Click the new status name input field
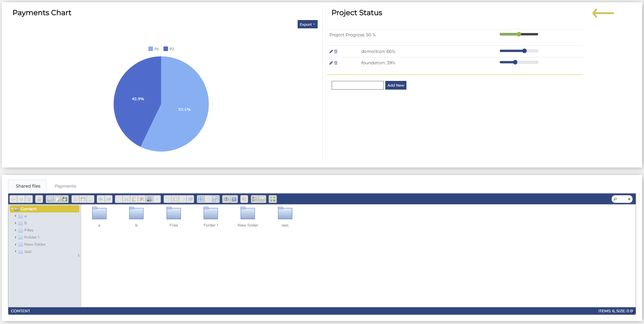The height and width of the screenshot is (324, 644). 357,85
